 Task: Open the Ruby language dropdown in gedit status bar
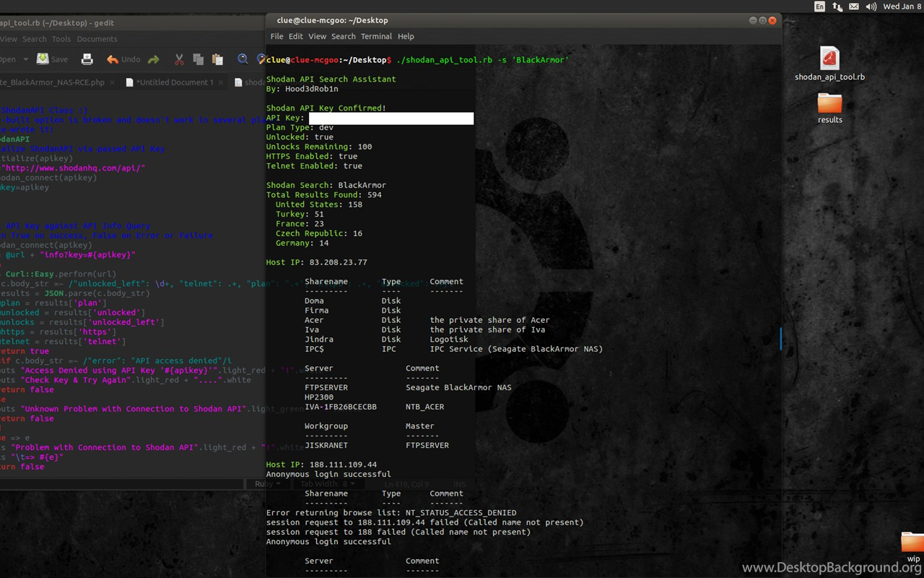267,484
